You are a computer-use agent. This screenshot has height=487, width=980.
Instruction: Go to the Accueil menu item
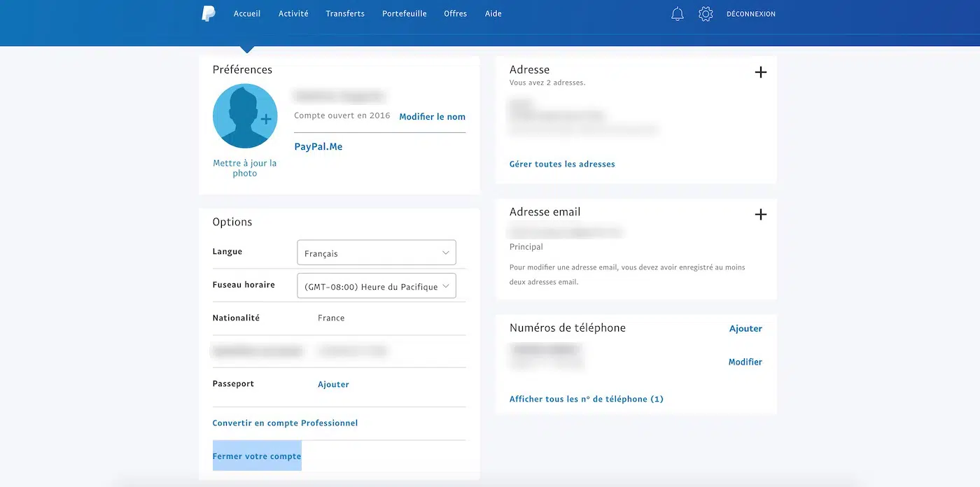[247, 14]
